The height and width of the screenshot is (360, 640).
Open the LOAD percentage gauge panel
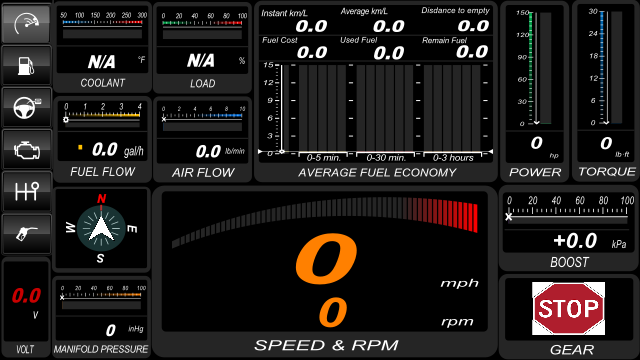tap(202, 47)
